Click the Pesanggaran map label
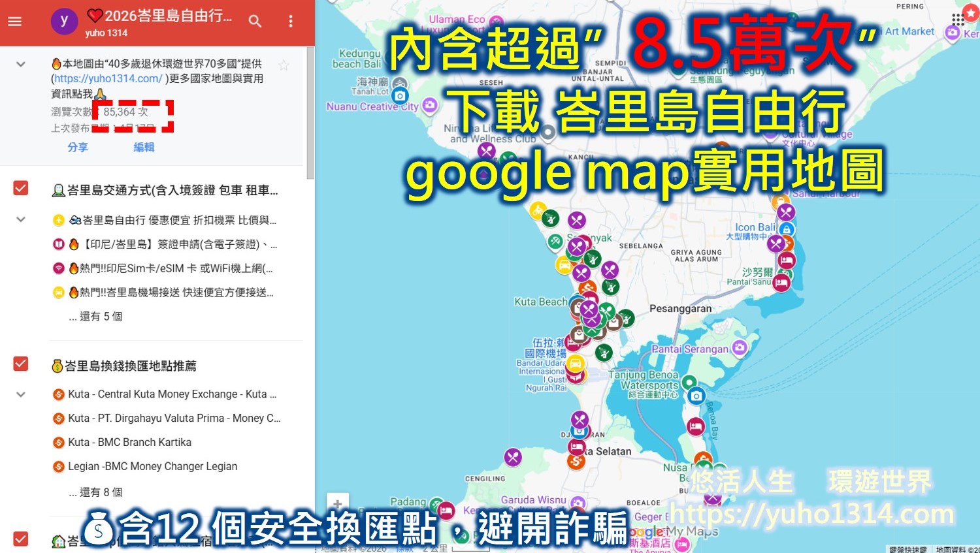 (x=680, y=309)
